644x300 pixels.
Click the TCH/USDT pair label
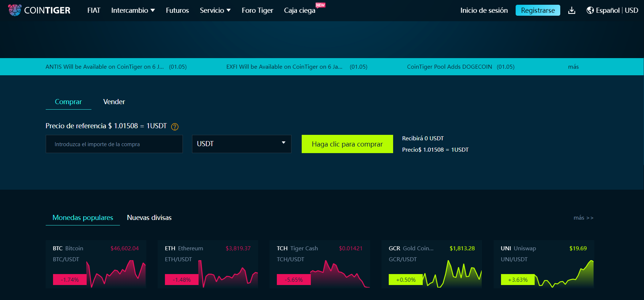point(290,259)
